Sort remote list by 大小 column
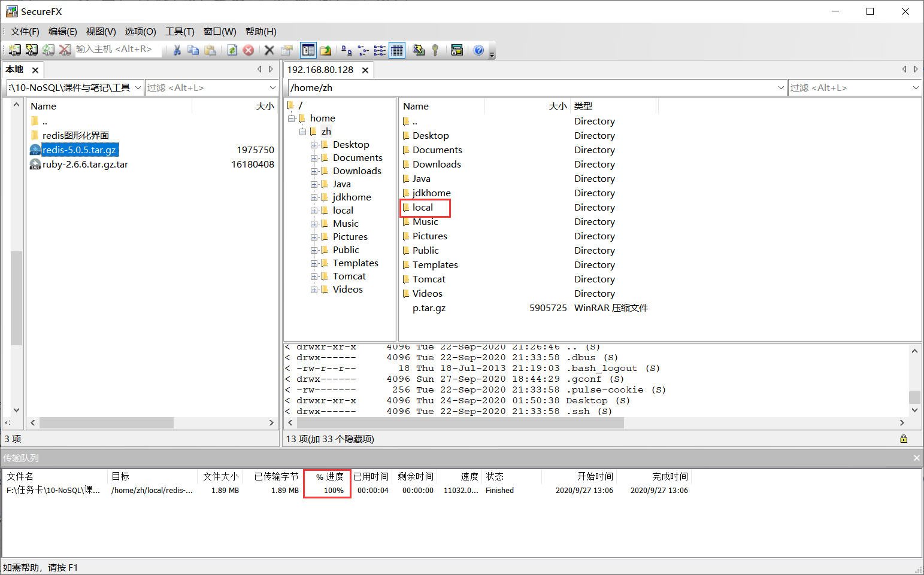The image size is (924, 575). click(x=527, y=106)
